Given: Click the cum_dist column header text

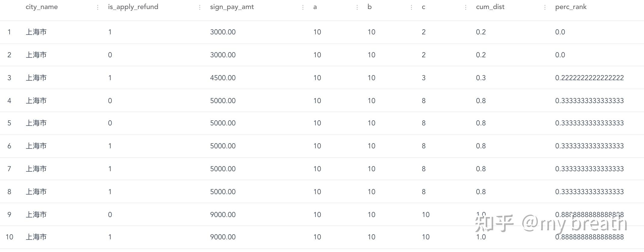Looking at the screenshot, I should point(490,7).
